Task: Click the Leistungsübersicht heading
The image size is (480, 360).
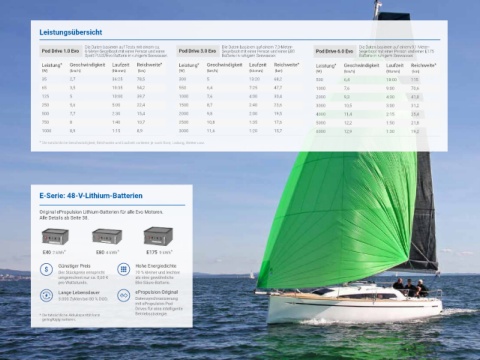Action: 71,32
